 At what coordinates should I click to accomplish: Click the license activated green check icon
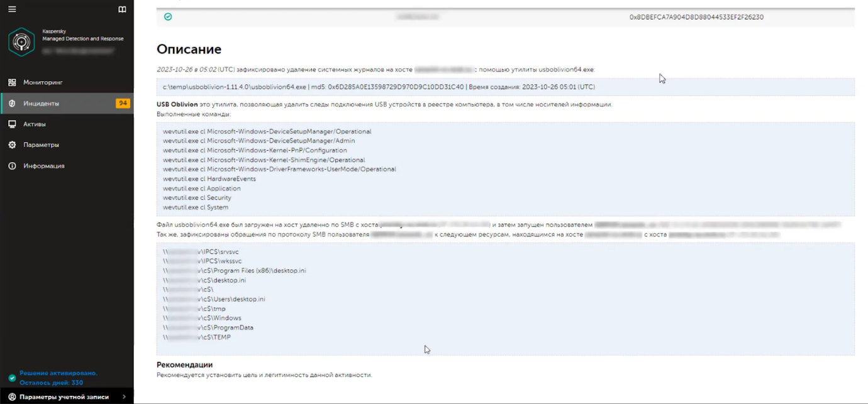[x=12, y=378]
